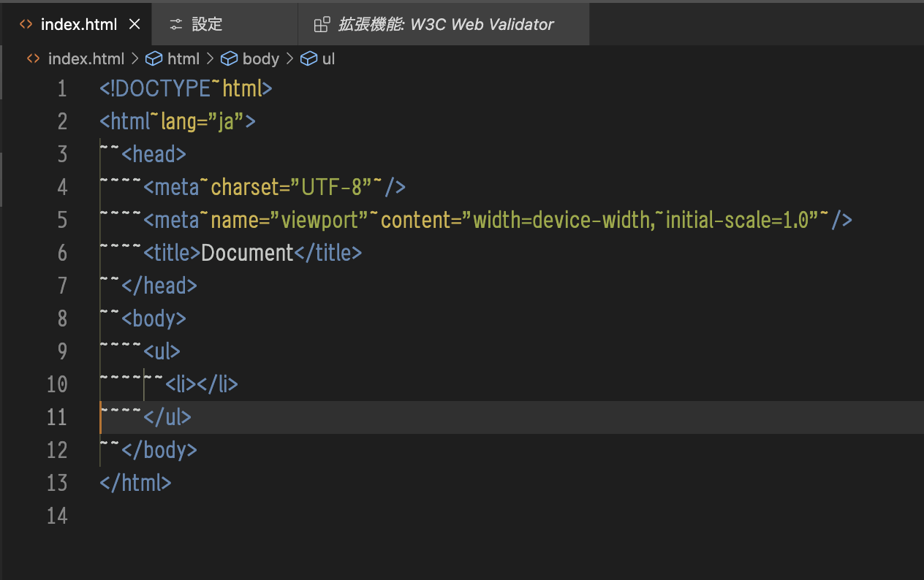Close the index.html editor tab
924x580 pixels.
135,24
